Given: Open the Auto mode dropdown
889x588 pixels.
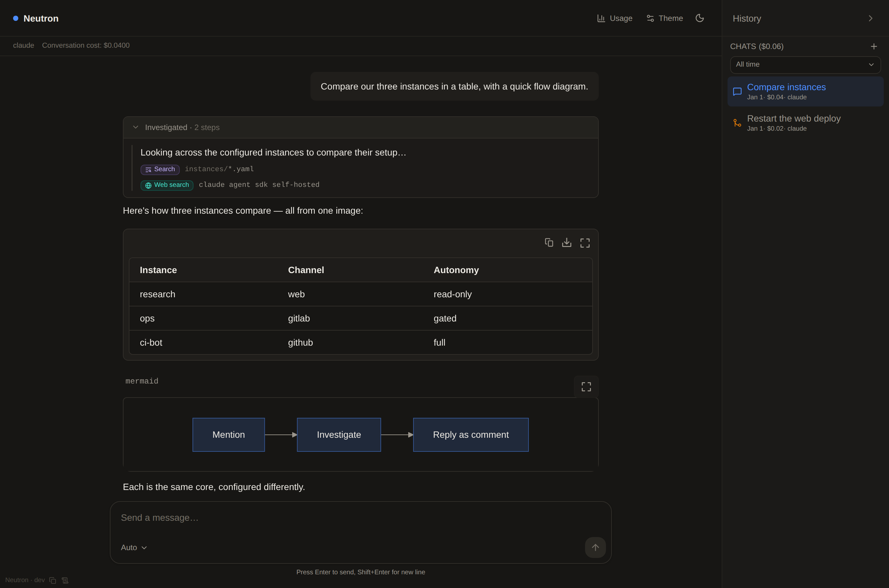Looking at the screenshot, I should (x=134, y=547).
